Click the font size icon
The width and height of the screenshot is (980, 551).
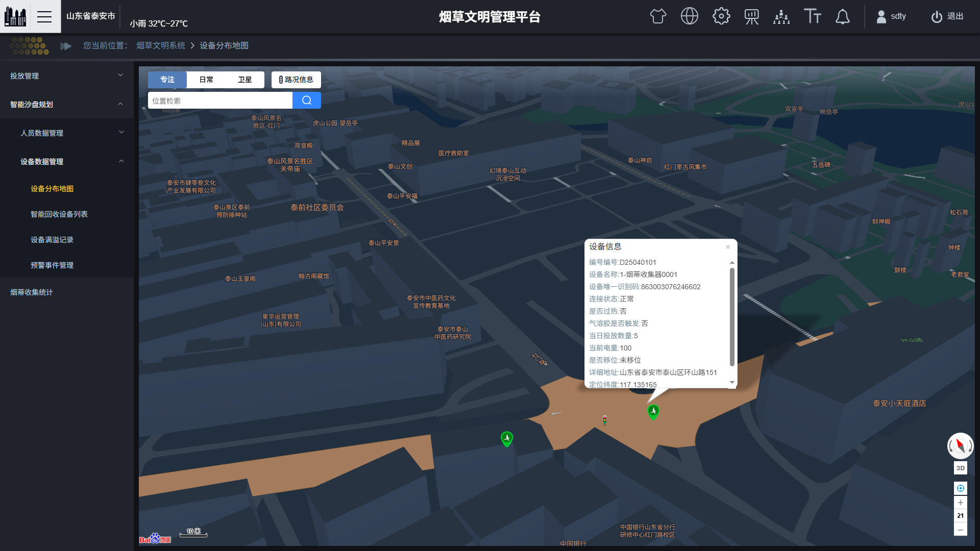pos(812,16)
